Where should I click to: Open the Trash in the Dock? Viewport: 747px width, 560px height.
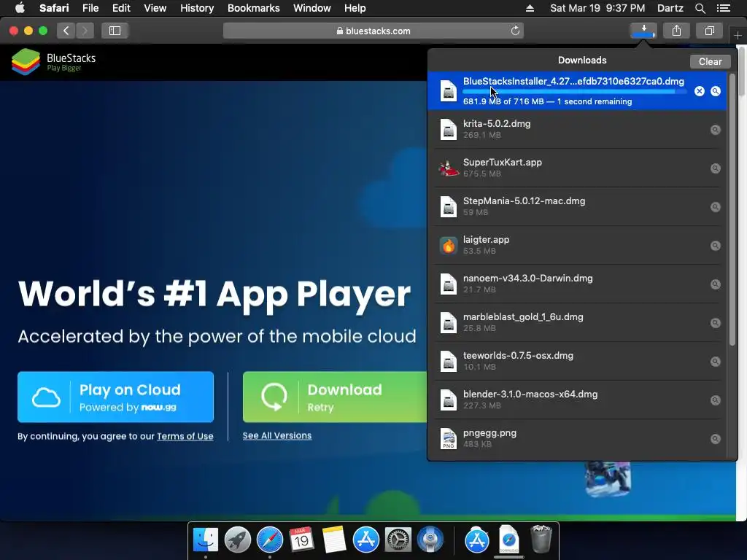click(x=541, y=539)
